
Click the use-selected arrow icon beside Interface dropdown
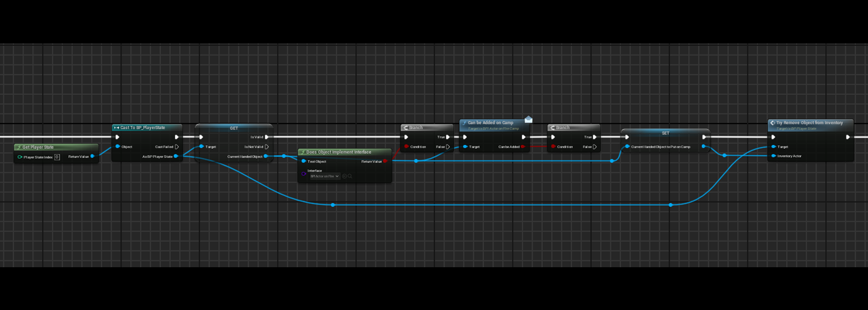pos(344,176)
